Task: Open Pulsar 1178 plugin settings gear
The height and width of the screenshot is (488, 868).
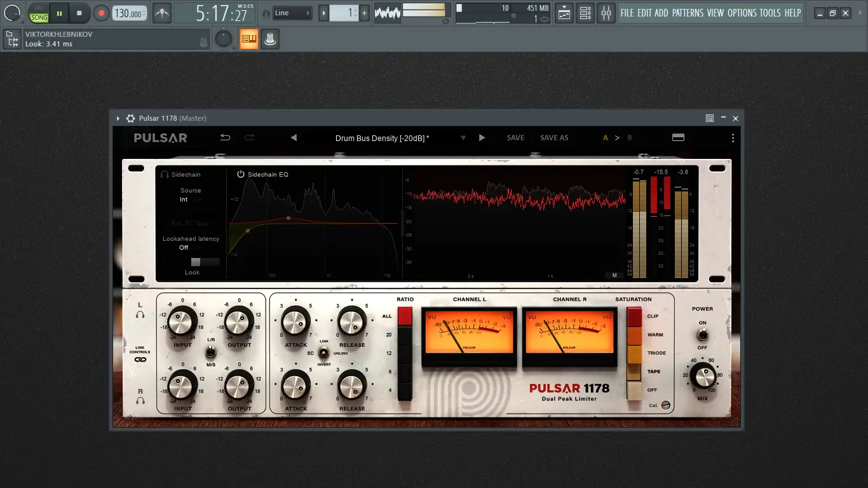Action: point(130,118)
